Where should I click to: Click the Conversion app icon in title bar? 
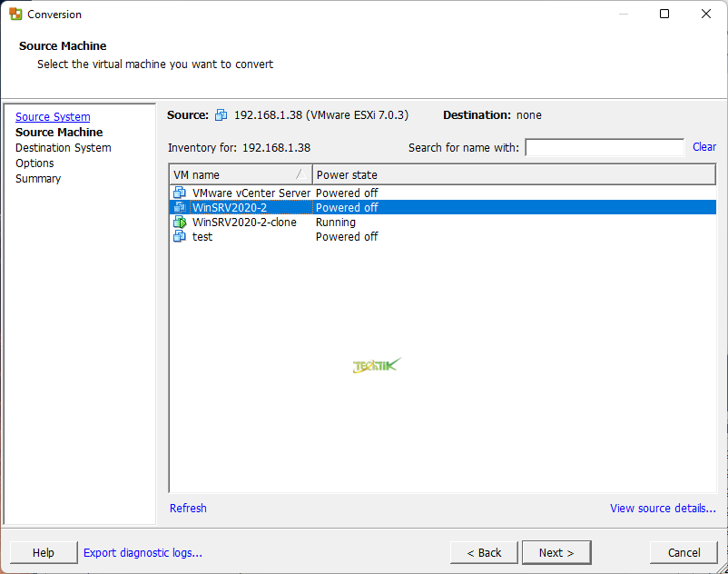click(x=15, y=14)
